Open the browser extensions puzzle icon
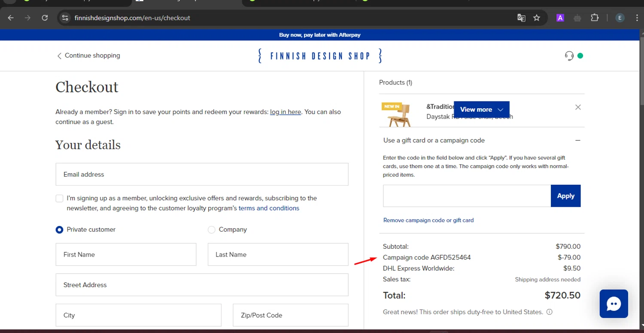 pyautogui.click(x=595, y=18)
